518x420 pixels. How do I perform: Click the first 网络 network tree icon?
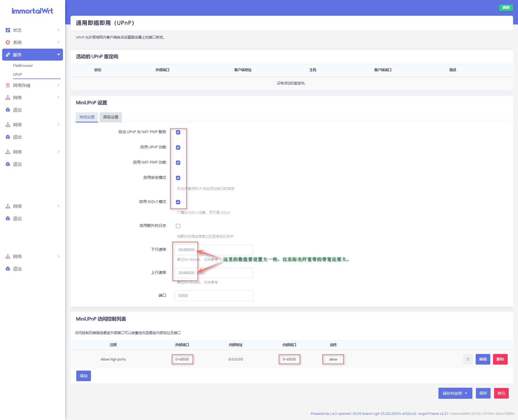[x=8, y=98]
